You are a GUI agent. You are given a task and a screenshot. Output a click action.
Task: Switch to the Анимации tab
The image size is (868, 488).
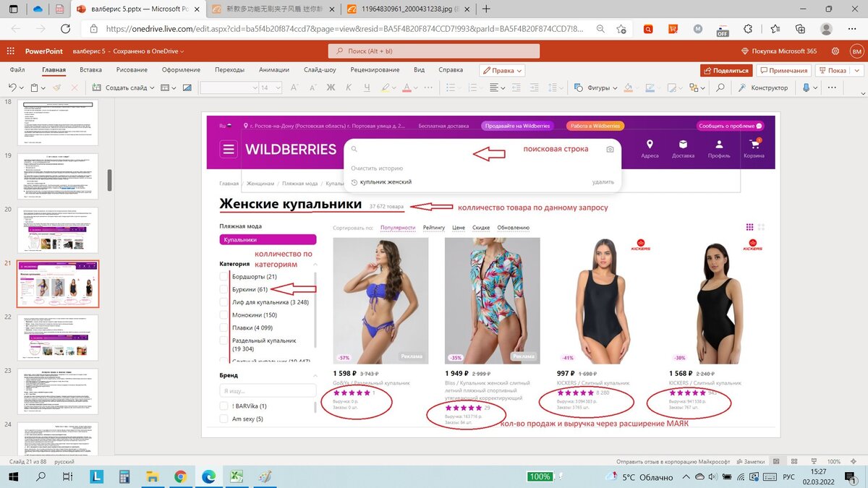(274, 70)
